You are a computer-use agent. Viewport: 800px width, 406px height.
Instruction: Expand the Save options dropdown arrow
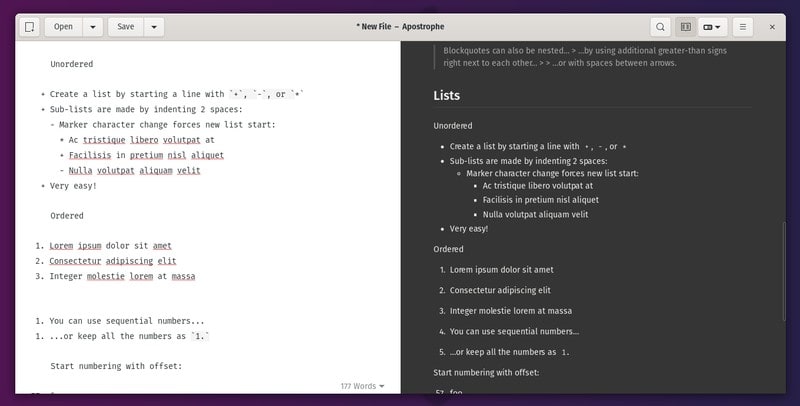154,27
